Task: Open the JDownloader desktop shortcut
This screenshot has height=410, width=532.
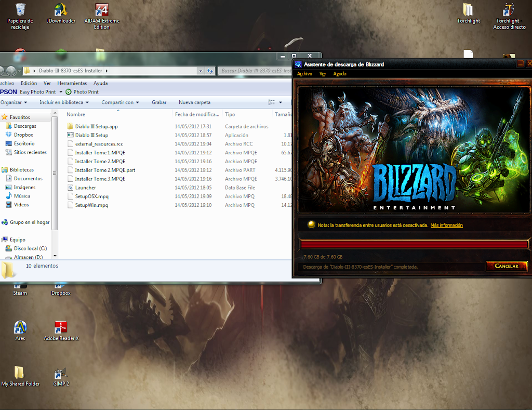Action: pos(61,14)
